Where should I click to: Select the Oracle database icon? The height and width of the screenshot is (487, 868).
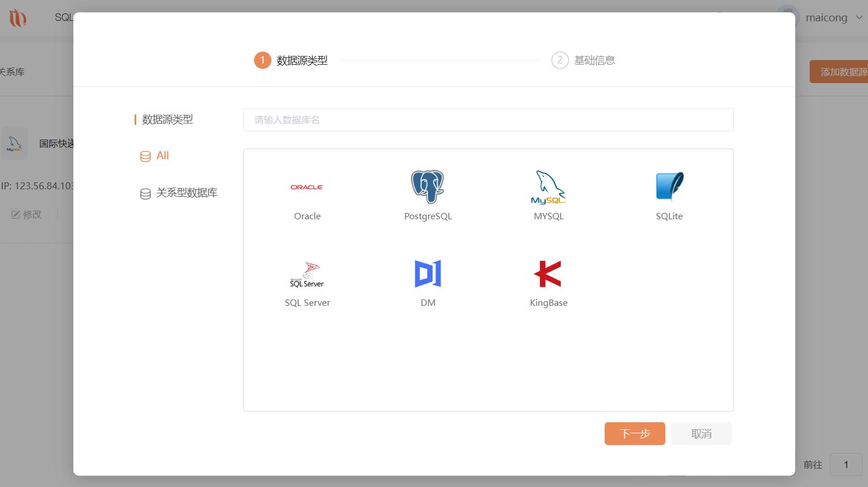coord(307,187)
